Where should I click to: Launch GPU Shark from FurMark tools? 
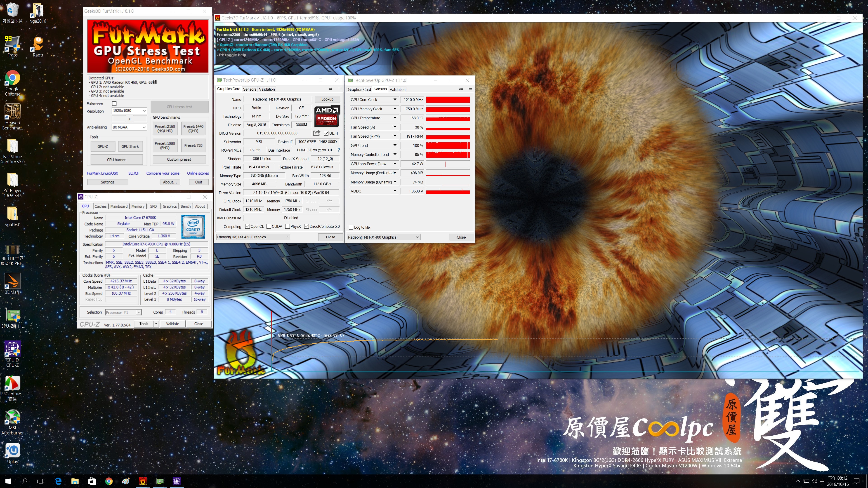point(130,146)
